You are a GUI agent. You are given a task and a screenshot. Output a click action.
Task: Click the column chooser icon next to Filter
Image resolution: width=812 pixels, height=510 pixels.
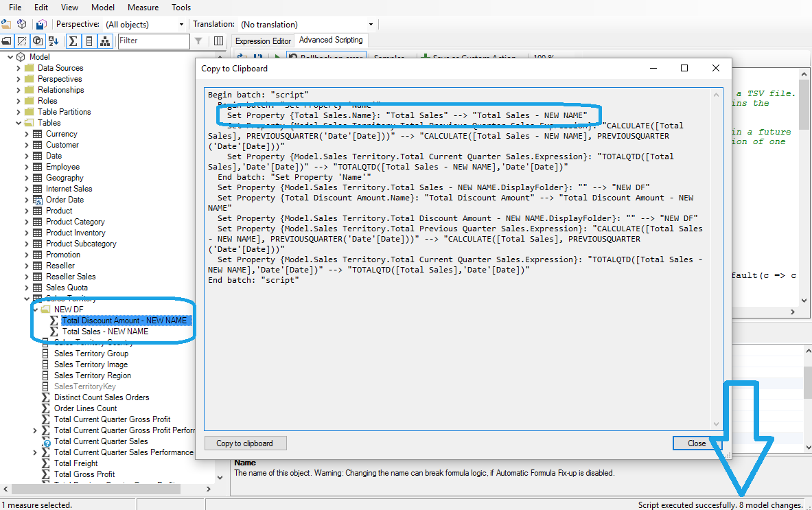pyautogui.click(x=218, y=41)
